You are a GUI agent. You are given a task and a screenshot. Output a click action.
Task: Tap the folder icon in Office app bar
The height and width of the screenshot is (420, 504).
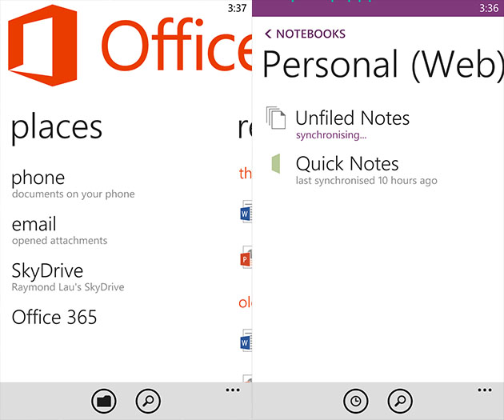point(104,401)
